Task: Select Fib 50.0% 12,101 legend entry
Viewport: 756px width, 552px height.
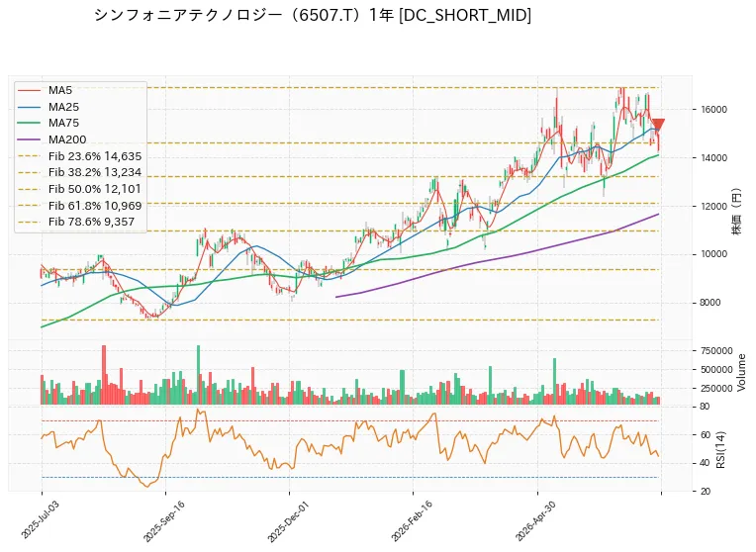Action: click(79, 189)
